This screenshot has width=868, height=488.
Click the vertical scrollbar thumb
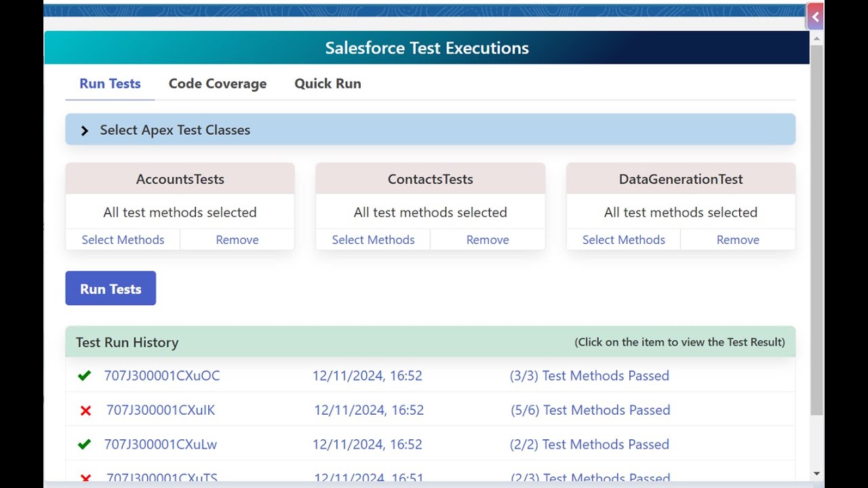click(x=816, y=230)
